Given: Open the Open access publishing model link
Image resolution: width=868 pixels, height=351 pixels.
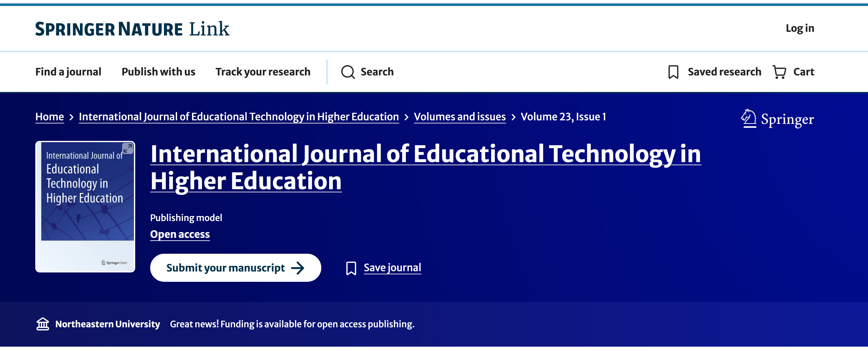Looking at the screenshot, I should click(x=180, y=234).
